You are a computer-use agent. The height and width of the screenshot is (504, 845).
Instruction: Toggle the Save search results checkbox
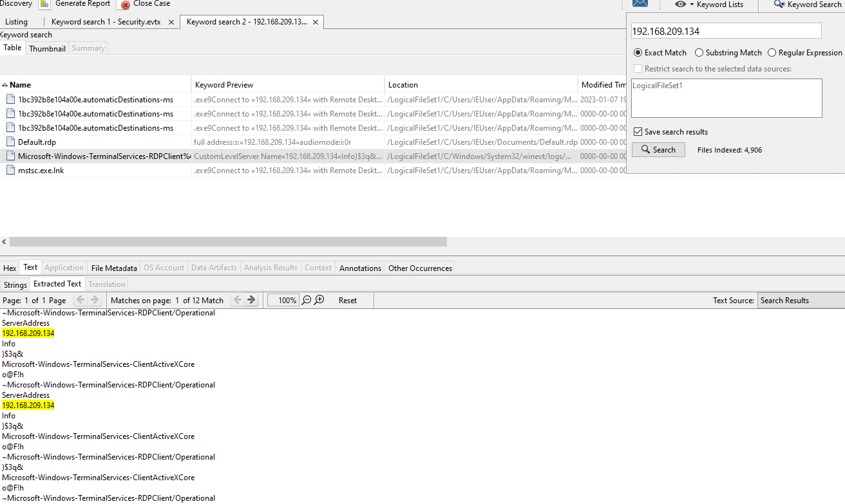pos(638,132)
